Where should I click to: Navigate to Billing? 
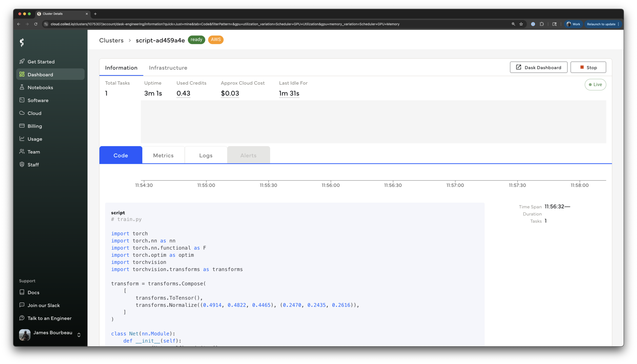click(50, 126)
